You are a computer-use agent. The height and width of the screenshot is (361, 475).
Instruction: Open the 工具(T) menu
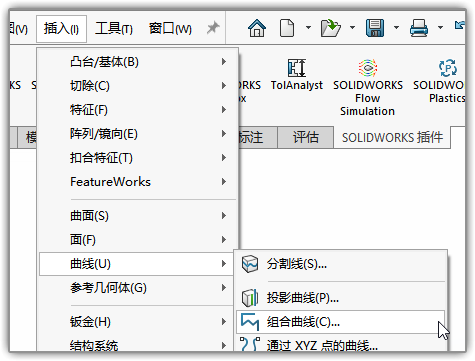point(114,29)
